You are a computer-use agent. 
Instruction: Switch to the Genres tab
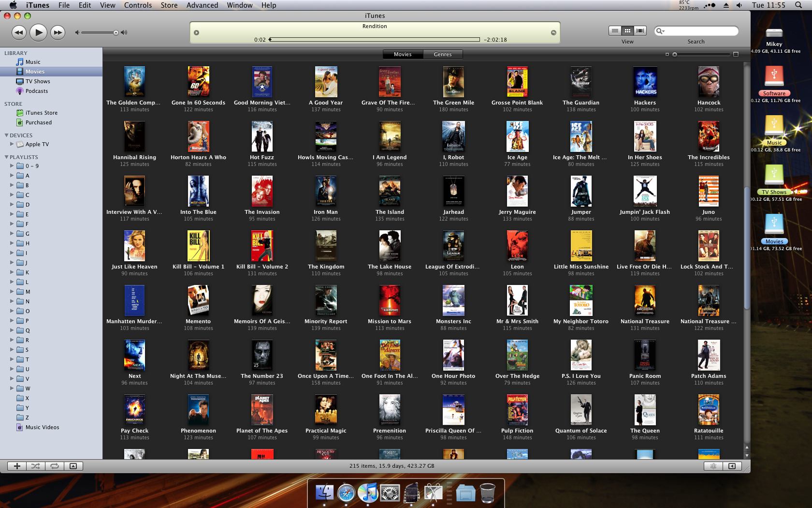(x=442, y=54)
